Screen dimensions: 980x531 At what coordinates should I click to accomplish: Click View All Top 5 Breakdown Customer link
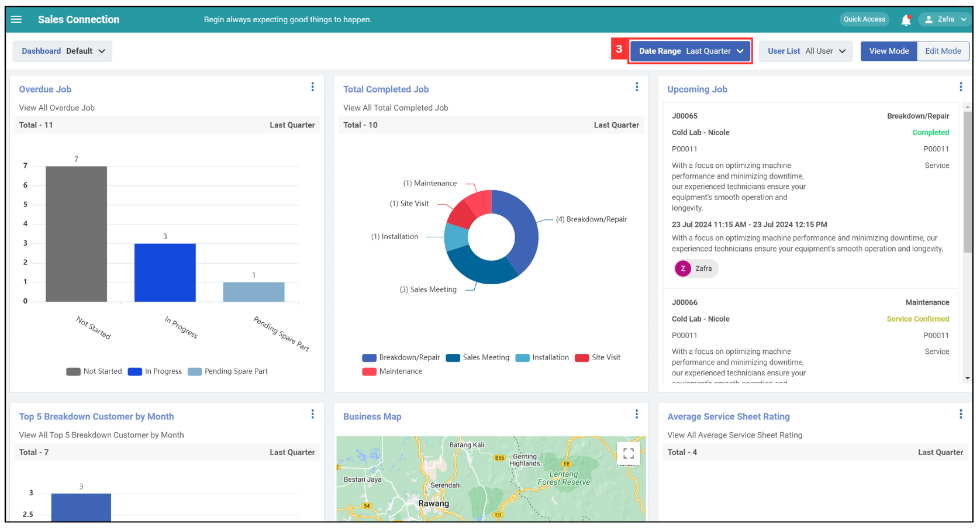101,435
